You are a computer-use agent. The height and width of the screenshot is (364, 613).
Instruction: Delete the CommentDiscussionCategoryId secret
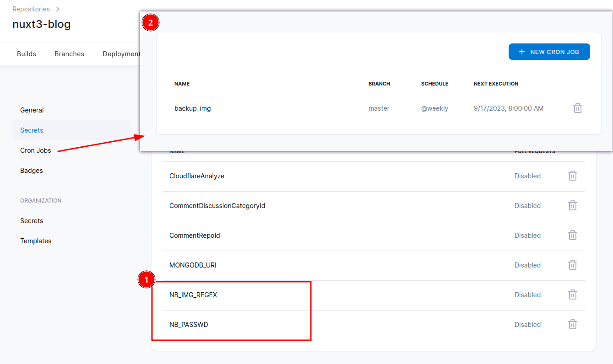click(572, 206)
